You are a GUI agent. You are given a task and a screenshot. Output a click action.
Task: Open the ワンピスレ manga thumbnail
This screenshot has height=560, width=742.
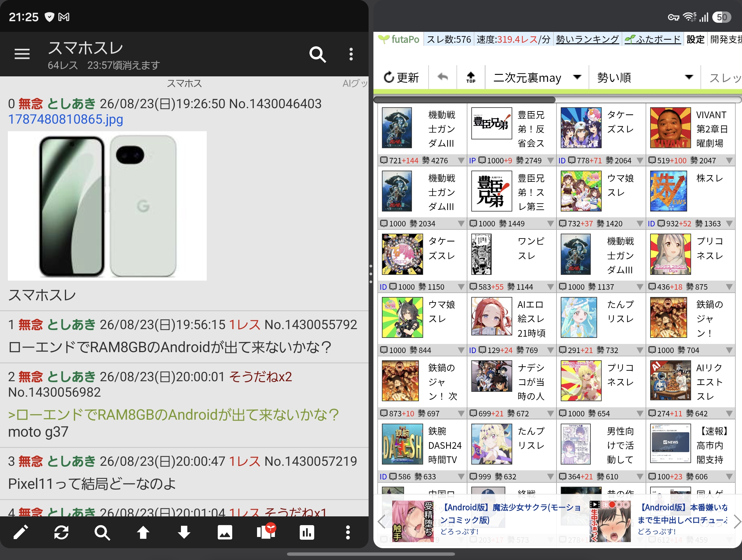point(481,255)
